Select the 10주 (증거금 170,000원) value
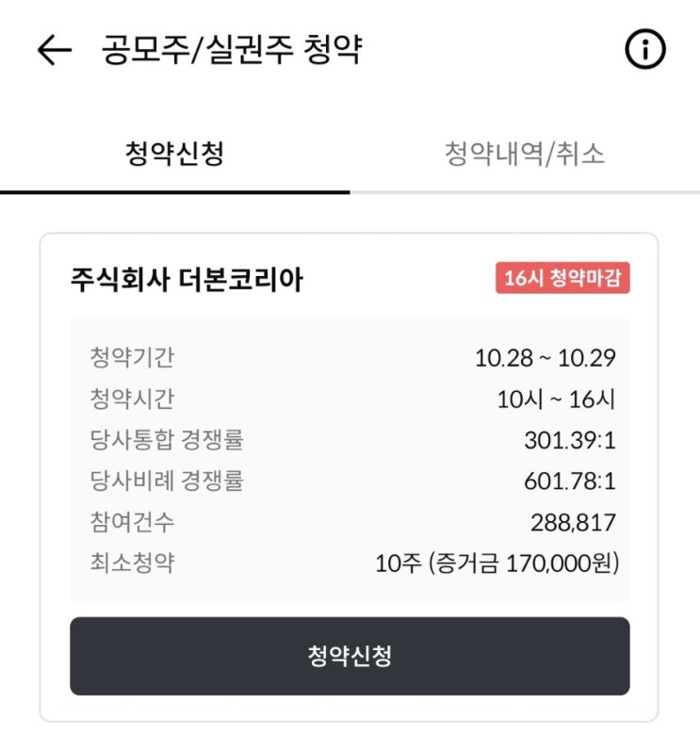The width and height of the screenshot is (700, 735). pyautogui.click(x=496, y=564)
